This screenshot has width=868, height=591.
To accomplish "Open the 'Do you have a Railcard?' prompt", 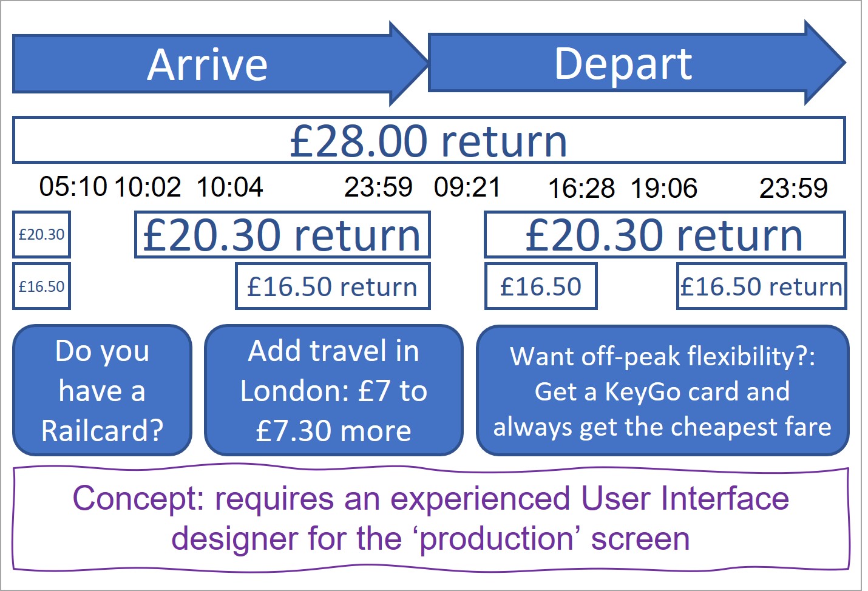I will (x=102, y=390).
